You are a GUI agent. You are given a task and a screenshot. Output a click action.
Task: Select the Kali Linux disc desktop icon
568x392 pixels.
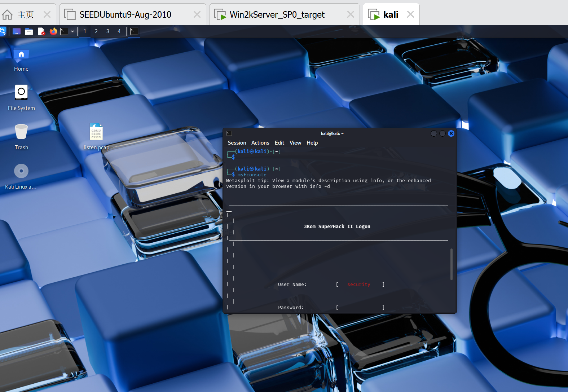click(x=21, y=176)
